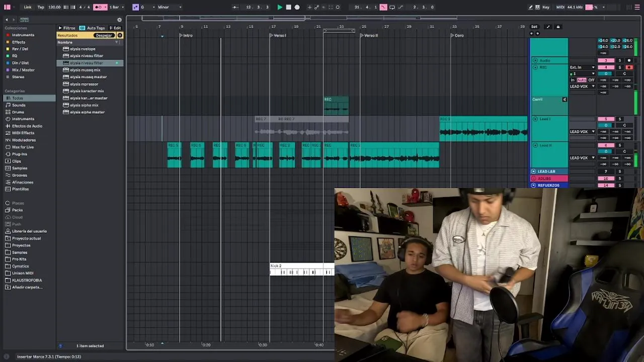This screenshot has width=644, height=362.
Task: Jump to the Intro locator
Action: coord(187,35)
